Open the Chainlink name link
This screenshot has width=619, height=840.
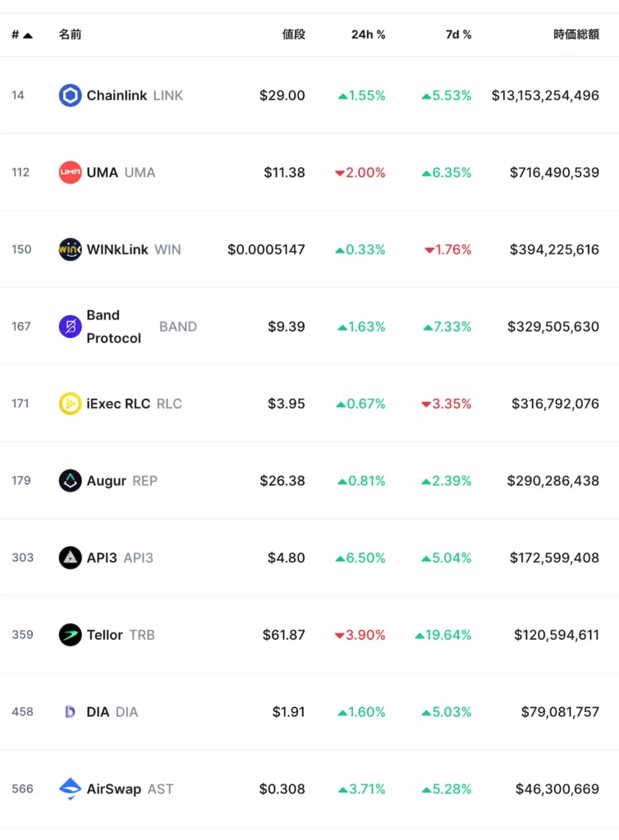[x=117, y=95]
